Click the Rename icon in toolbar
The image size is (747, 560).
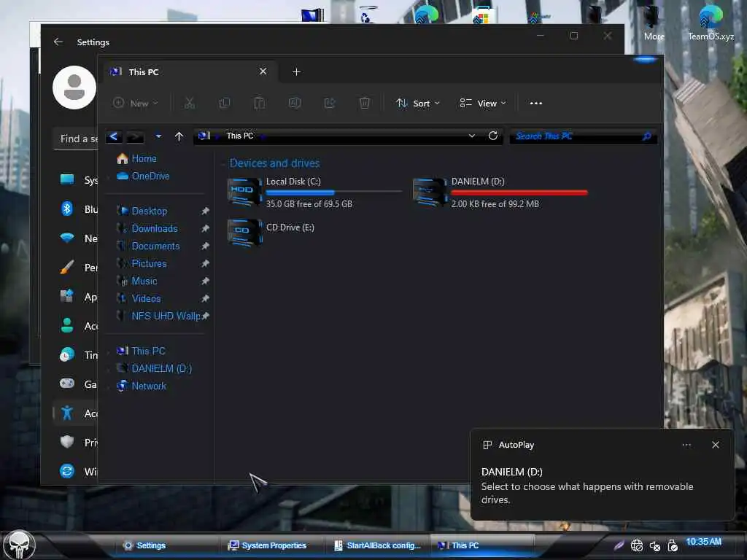click(x=295, y=103)
